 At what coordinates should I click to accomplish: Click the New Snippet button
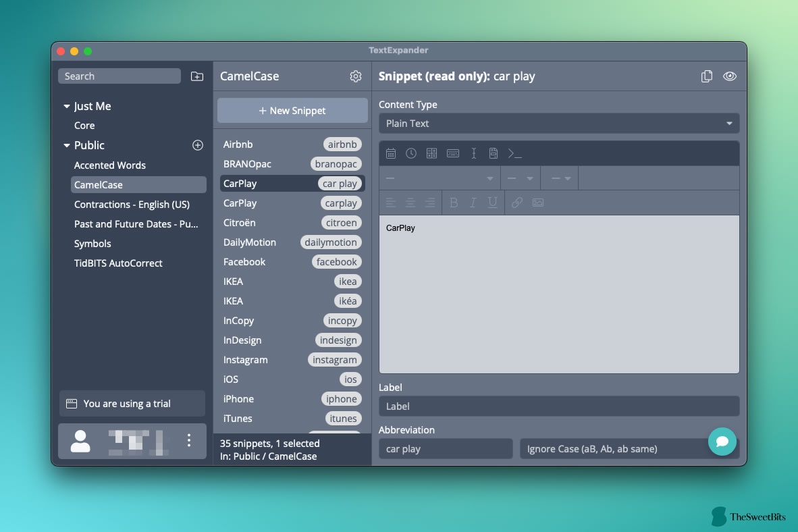point(292,111)
